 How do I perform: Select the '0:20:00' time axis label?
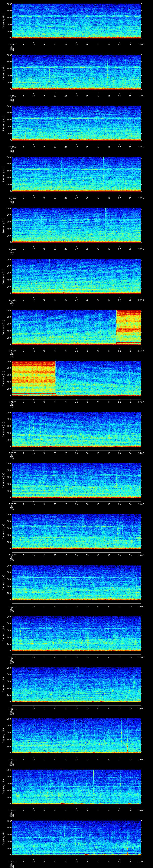[x=12, y=351]
